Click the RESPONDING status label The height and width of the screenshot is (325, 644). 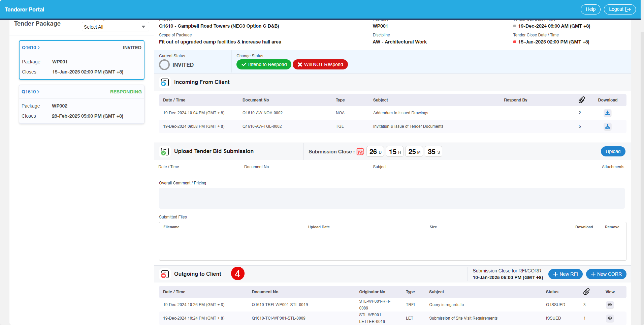(x=126, y=92)
